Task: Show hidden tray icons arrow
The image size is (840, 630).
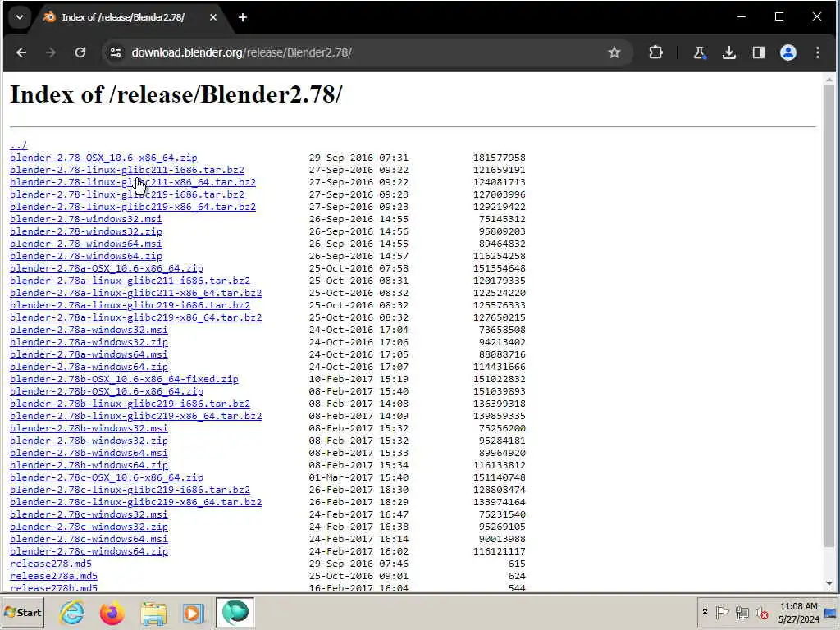Action: pyautogui.click(x=705, y=612)
